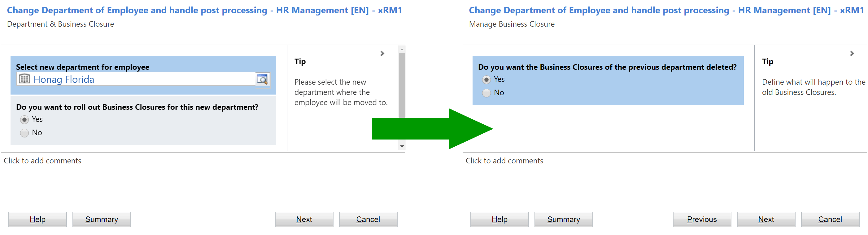Choose Yes to delete previous department closures
Viewport: 868px width, 235px height.
point(486,80)
